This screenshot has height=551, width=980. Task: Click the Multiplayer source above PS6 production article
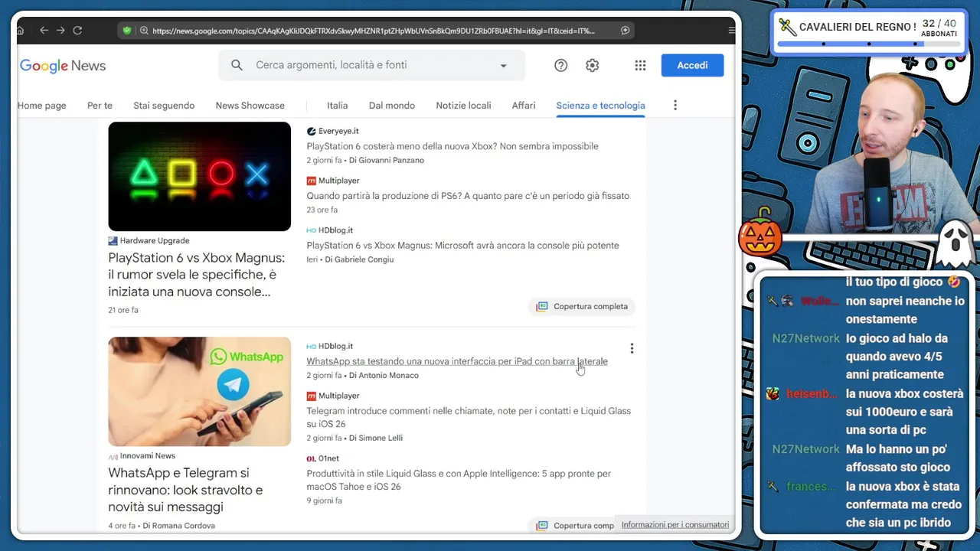point(333,181)
